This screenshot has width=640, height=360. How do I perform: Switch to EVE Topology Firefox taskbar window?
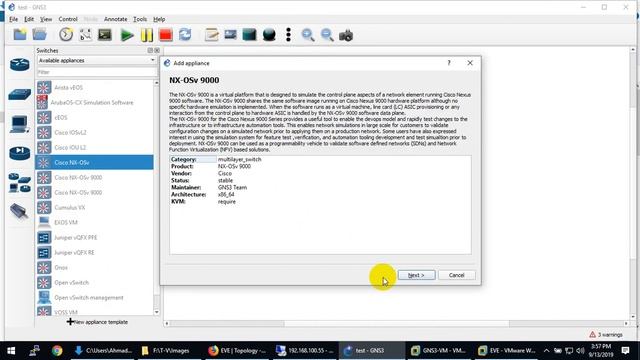point(237,351)
